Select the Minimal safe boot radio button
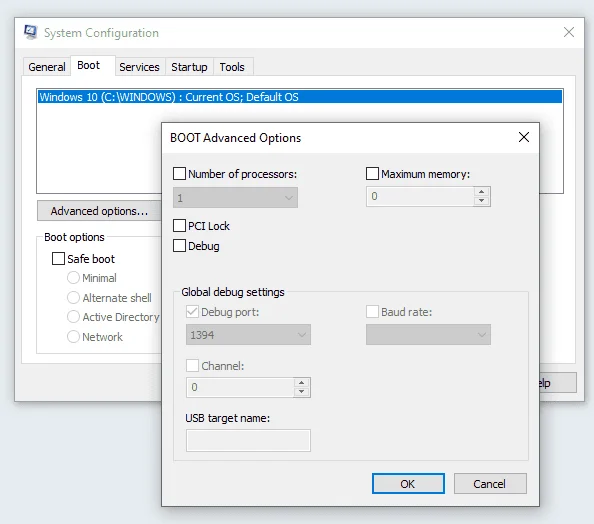Viewport: 594px width, 524px height. (x=73, y=278)
